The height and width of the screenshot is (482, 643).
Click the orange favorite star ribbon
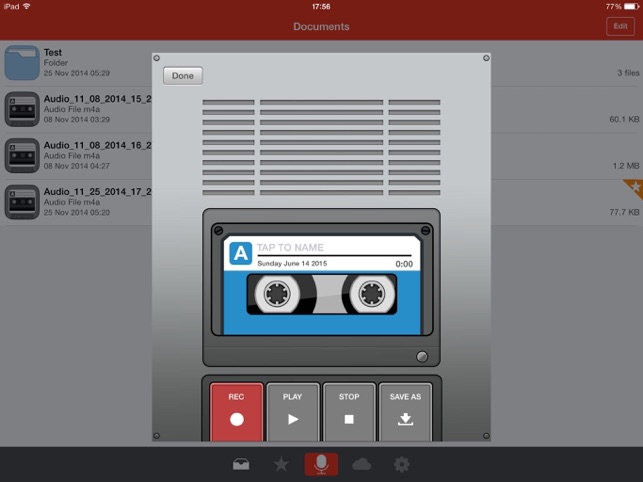click(x=634, y=188)
